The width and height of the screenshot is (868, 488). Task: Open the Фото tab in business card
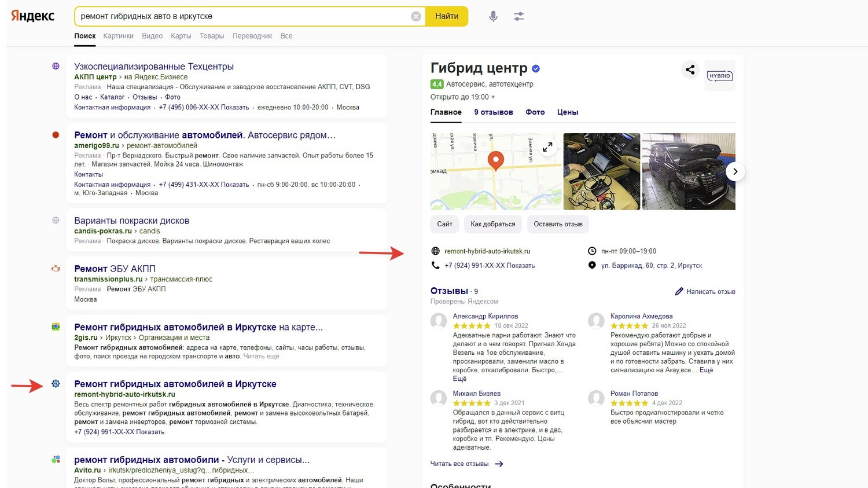point(535,112)
